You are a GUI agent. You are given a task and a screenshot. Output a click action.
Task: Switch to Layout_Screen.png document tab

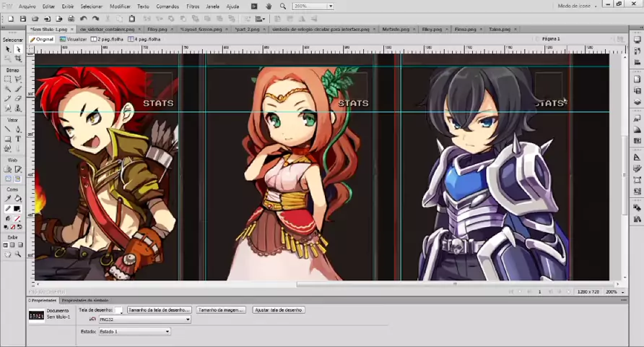click(201, 29)
